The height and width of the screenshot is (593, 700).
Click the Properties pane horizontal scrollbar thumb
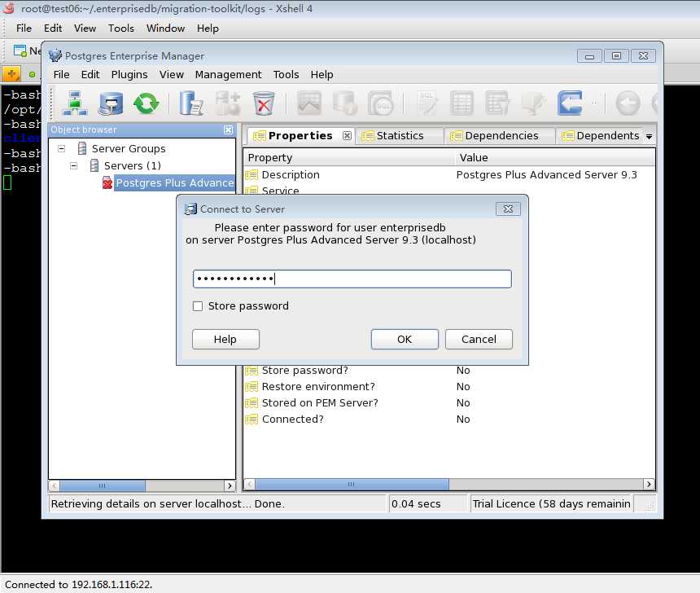click(352, 484)
